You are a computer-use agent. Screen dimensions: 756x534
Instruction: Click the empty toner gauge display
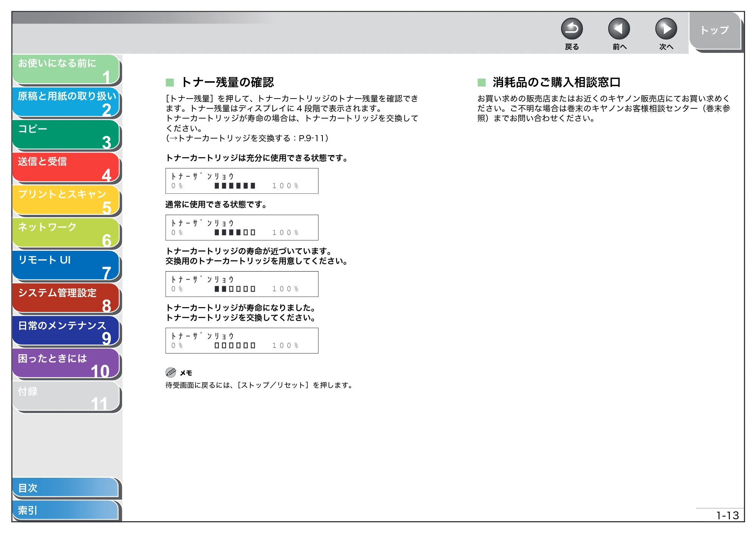pyautogui.click(x=242, y=341)
